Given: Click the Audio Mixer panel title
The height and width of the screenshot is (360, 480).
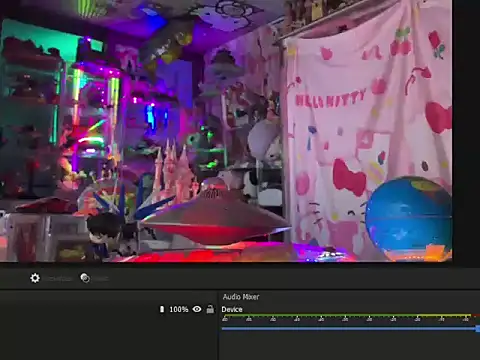Looking at the screenshot, I should point(241,297).
